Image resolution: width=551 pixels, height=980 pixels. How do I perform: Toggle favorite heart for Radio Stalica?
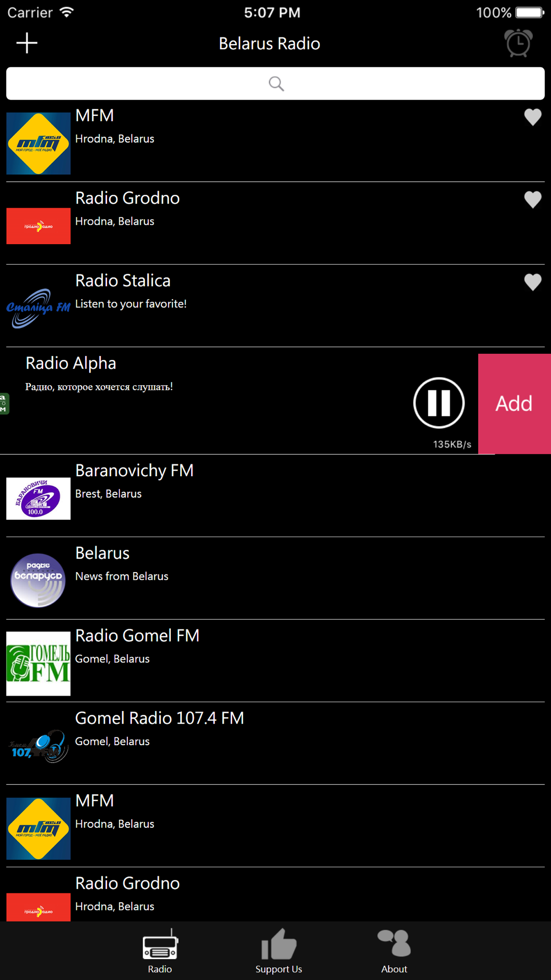click(533, 282)
